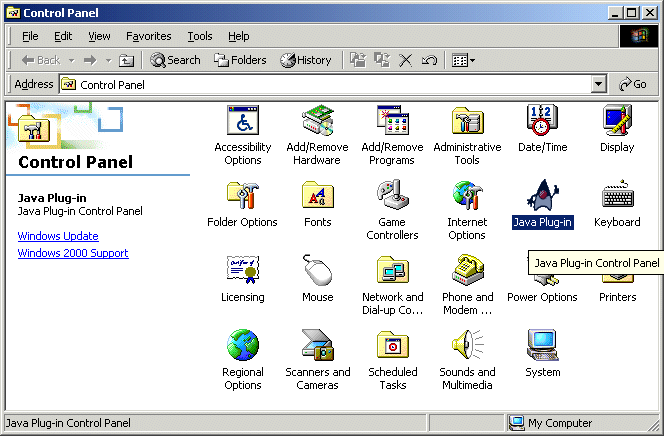Click the Search toolbar button

coord(175,61)
